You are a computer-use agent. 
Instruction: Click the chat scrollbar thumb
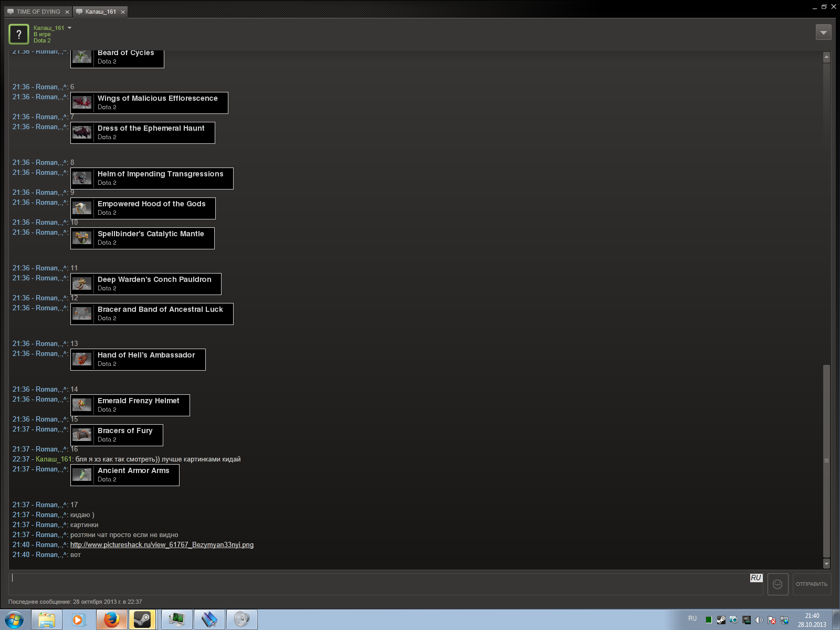826,461
